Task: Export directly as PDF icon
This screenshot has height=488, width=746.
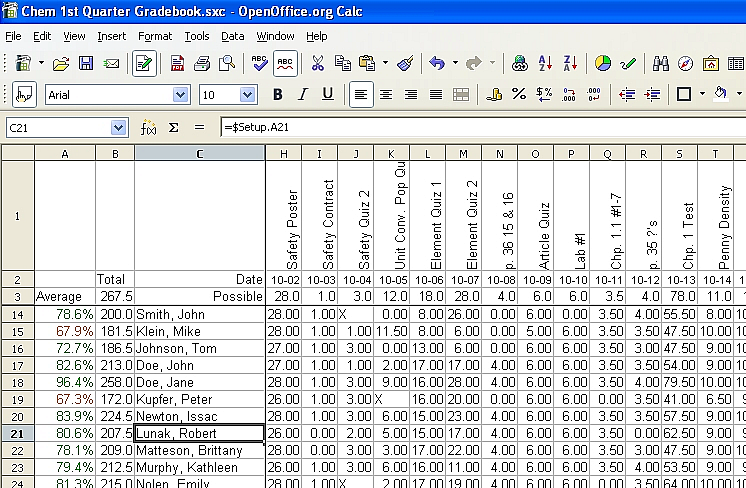Action: [177, 63]
